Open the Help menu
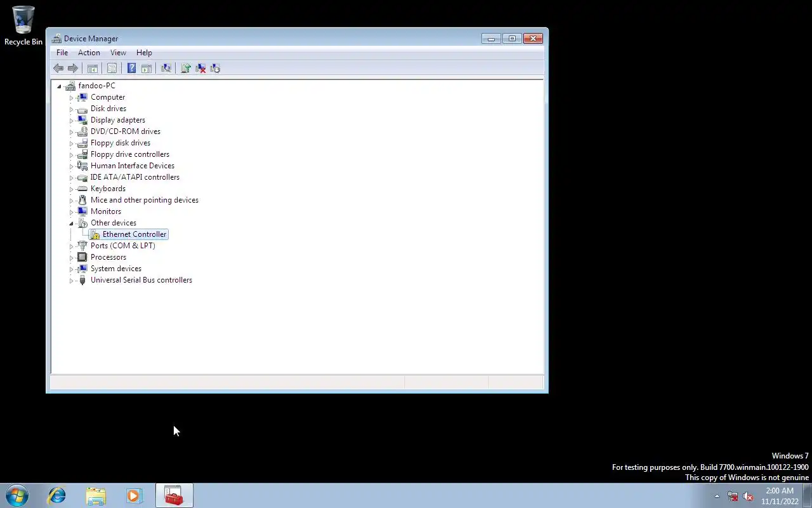Image resolution: width=812 pixels, height=508 pixels. [144, 53]
